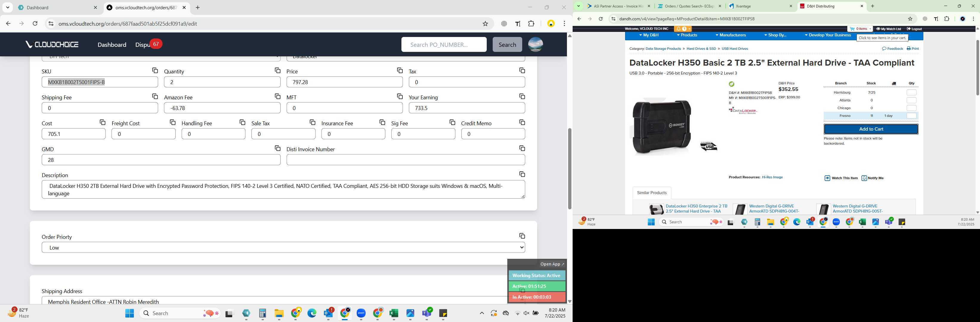
Task: Open the Hi-Res Image link
Action: coord(772,177)
